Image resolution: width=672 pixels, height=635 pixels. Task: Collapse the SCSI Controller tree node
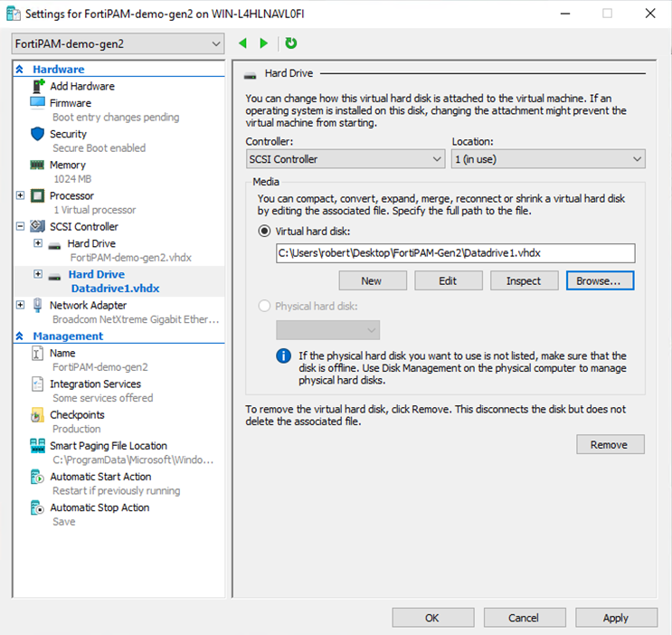click(20, 226)
